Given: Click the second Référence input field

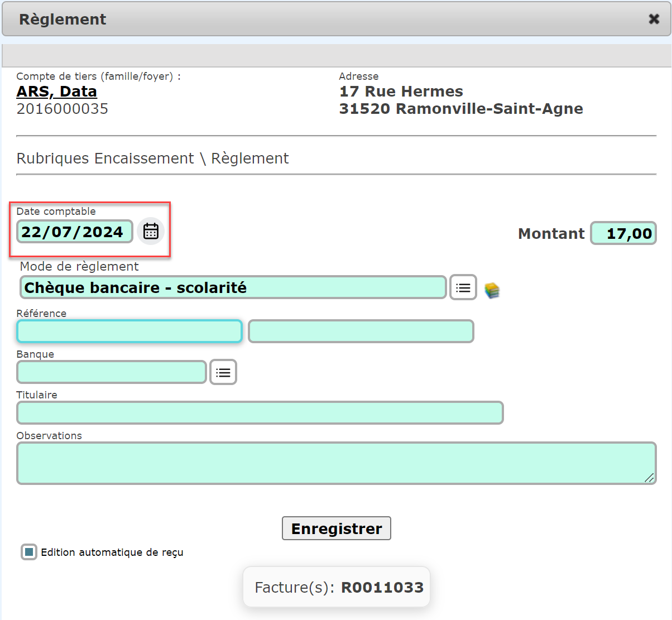Looking at the screenshot, I should pyautogui.click(x=361, y=331).
